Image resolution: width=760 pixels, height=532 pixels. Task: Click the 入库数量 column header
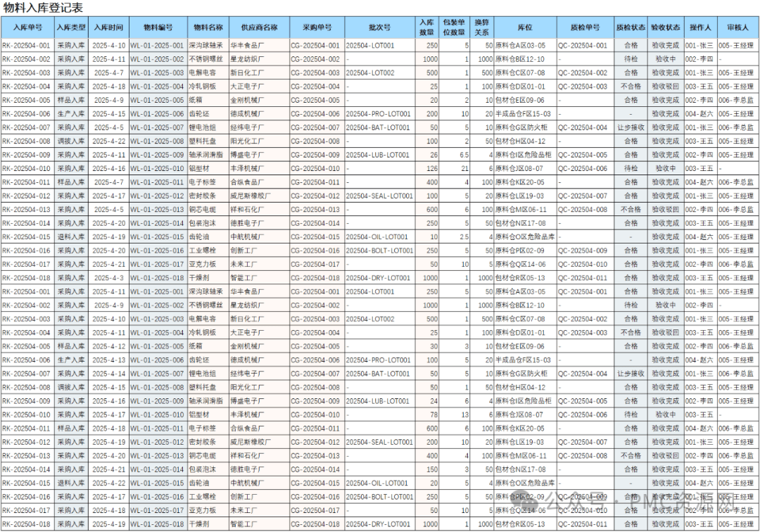point(426,27)
